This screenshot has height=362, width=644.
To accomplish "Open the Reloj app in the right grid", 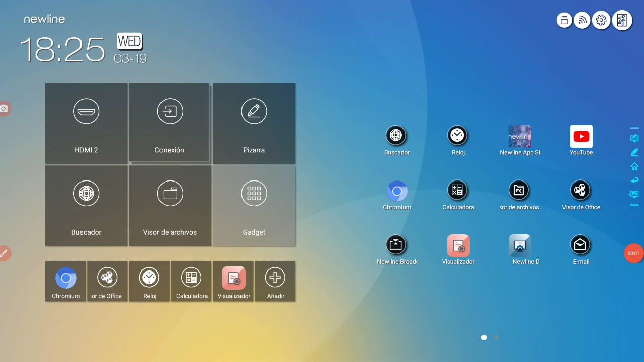I will pos(458,140).
